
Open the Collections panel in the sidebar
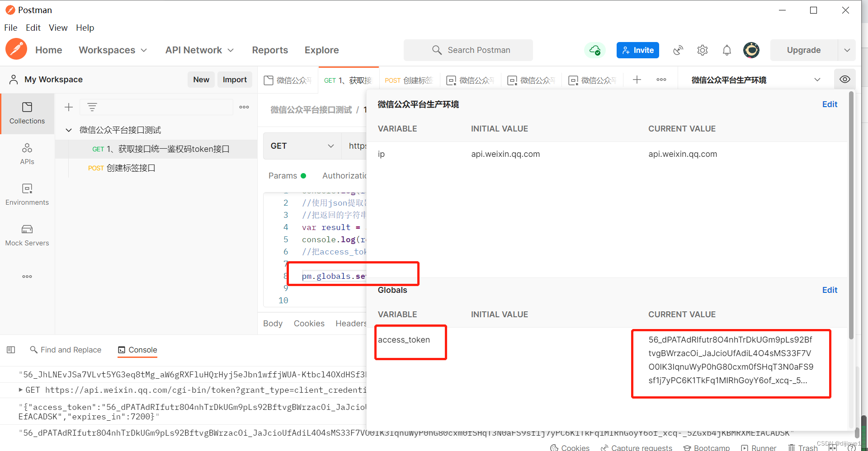[27, 114]
